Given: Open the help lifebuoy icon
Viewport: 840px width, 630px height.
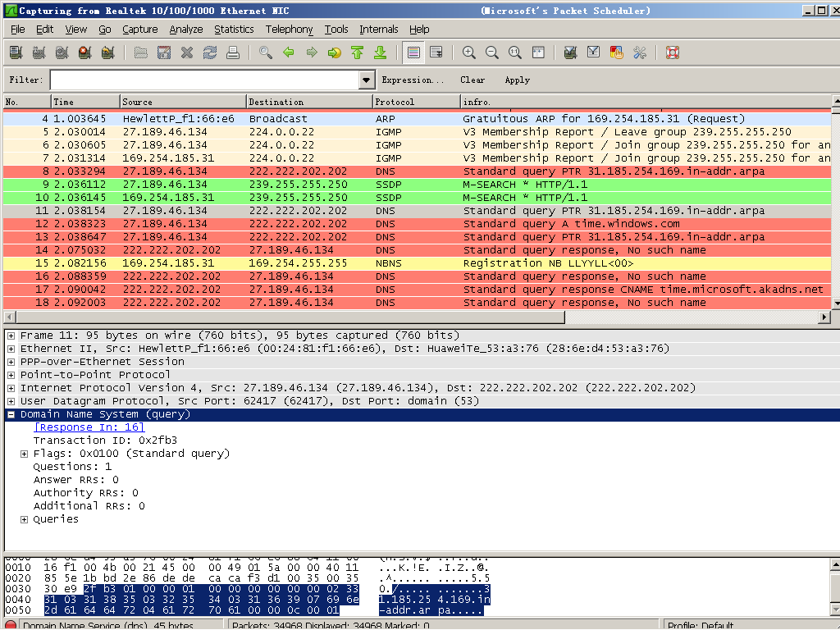Looking at the screenshot, I should tap(673, 52).
